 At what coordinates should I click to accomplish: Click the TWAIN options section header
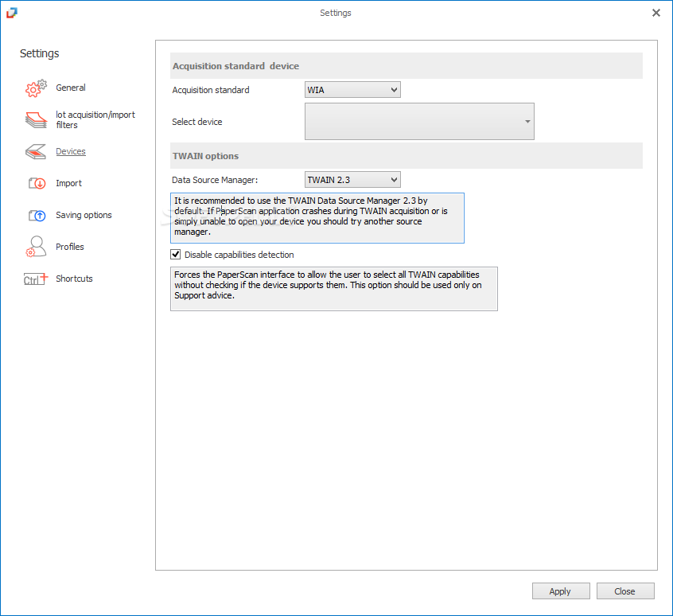[407, 156]
